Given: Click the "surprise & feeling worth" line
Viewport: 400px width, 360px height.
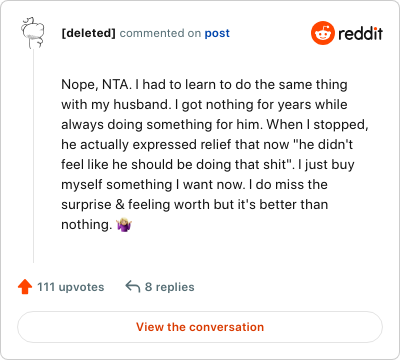Looking at the screenshot, I should (195, 205).
